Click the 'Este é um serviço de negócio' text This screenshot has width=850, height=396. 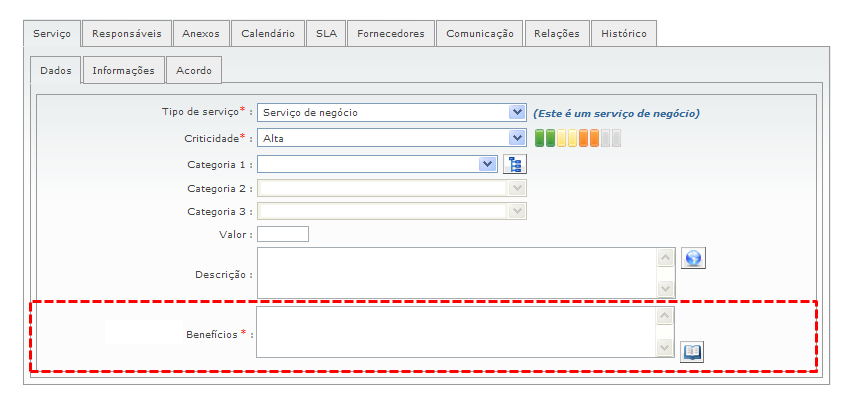click(616, 114)
